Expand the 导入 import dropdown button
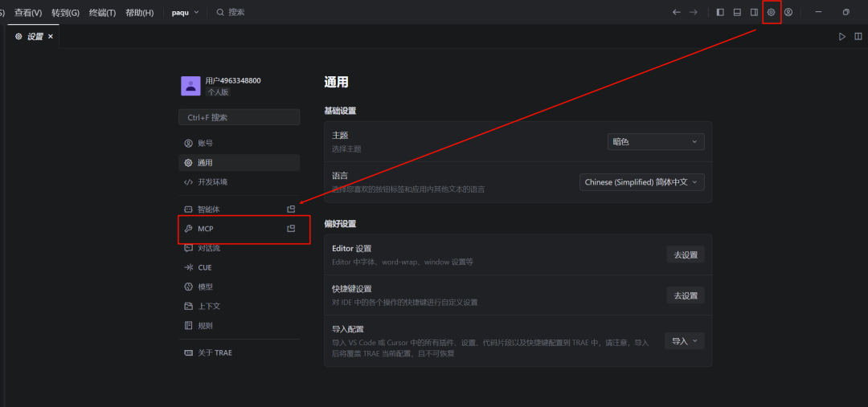Image resolution: width=868 pixels, height=407 pixels. tap(685, 341)
